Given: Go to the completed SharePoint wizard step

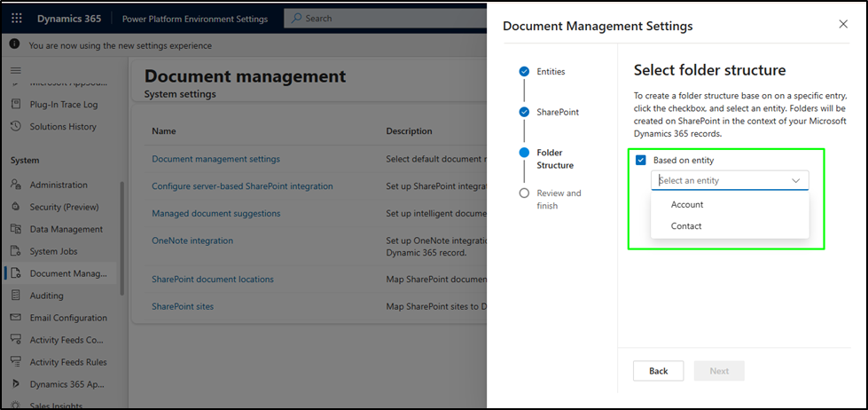Looking at the screenshot, I should (x=524, y=113).
